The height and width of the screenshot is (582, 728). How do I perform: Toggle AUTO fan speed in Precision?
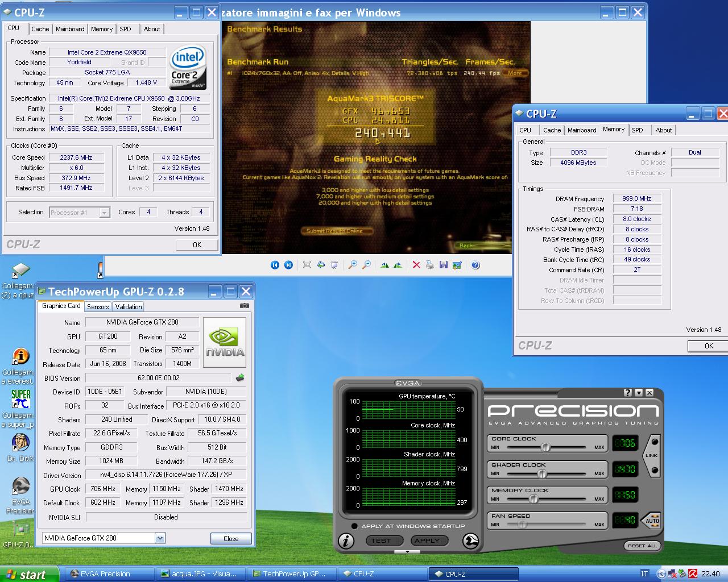click(652, 520)
